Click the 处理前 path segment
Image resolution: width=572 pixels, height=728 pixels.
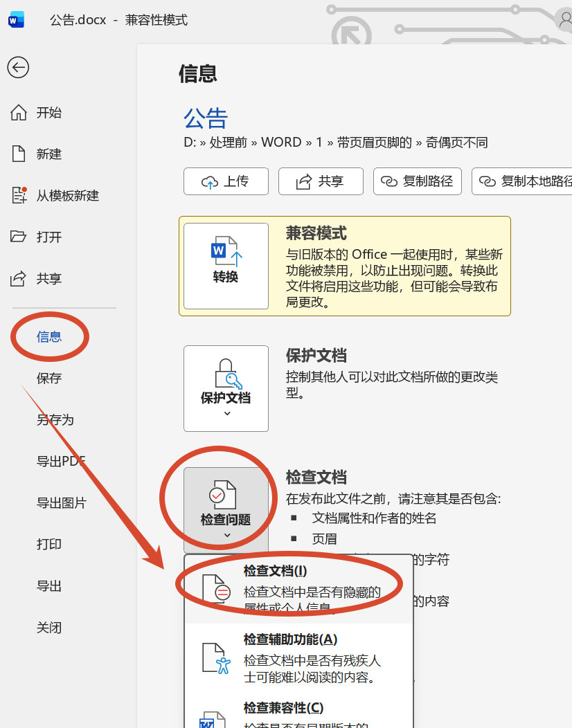click(228, 142)
